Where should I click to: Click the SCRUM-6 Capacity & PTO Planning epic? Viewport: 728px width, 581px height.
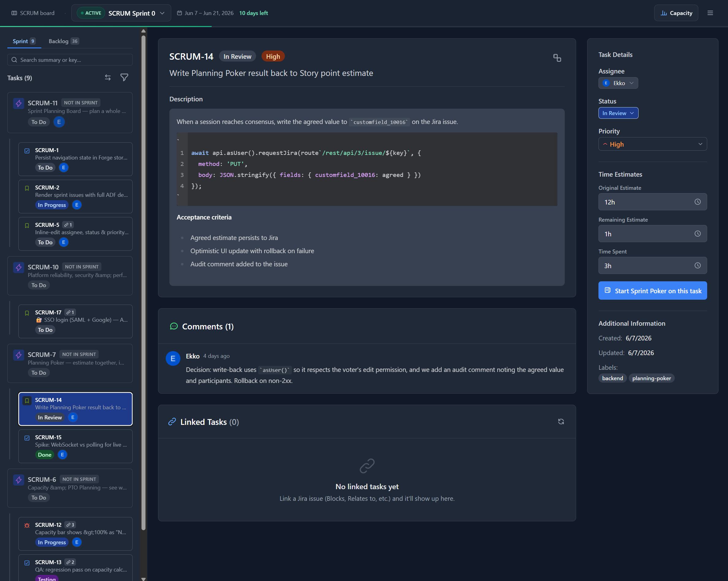coord(70,488)
